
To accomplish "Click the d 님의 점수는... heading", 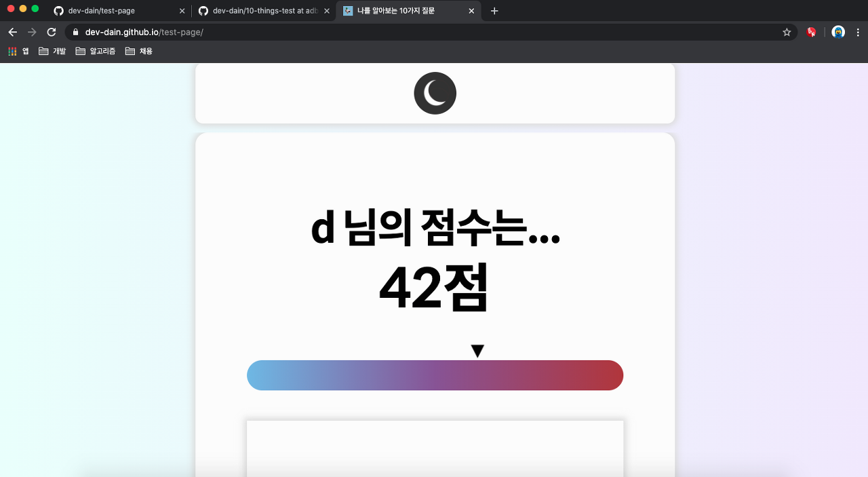I will click(x=435, y=229).
